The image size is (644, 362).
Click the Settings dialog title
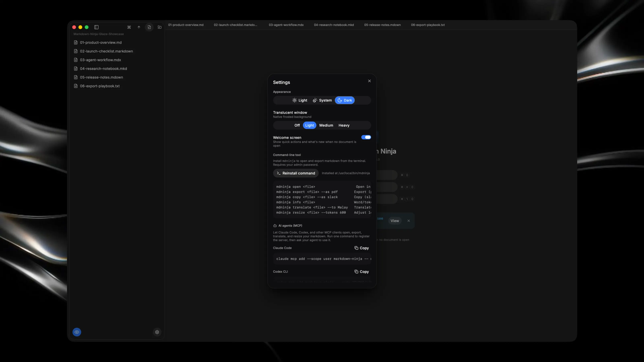click(281, 82)
